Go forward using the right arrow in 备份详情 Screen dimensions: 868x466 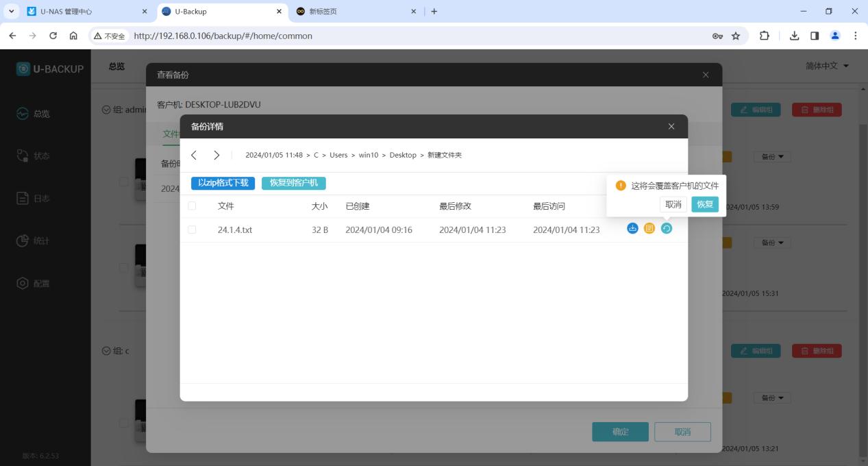tap(216, 156)
